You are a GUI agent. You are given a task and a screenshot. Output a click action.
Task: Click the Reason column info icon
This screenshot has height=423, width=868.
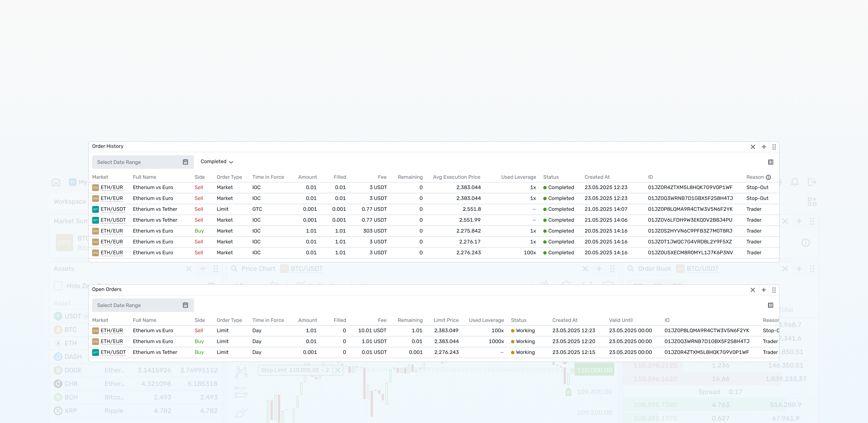pos(768,177)
